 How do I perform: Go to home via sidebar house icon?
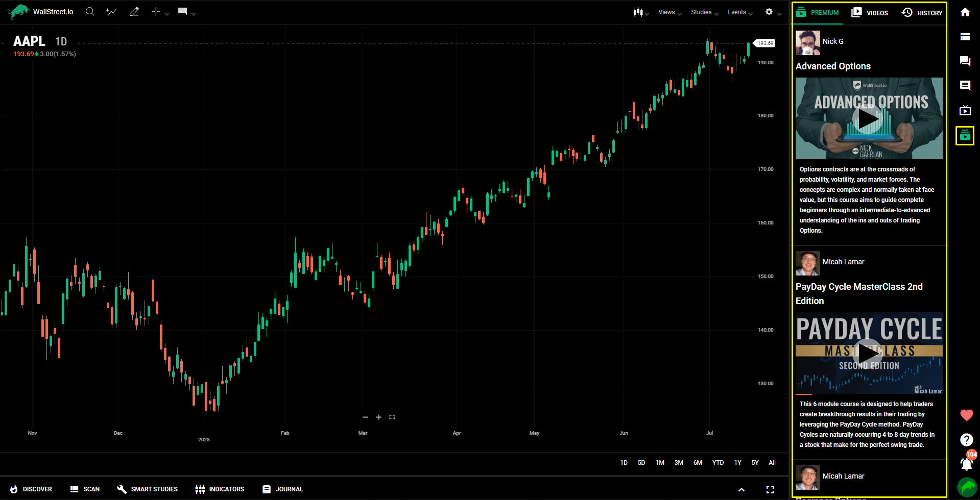(x=965, y=12)
